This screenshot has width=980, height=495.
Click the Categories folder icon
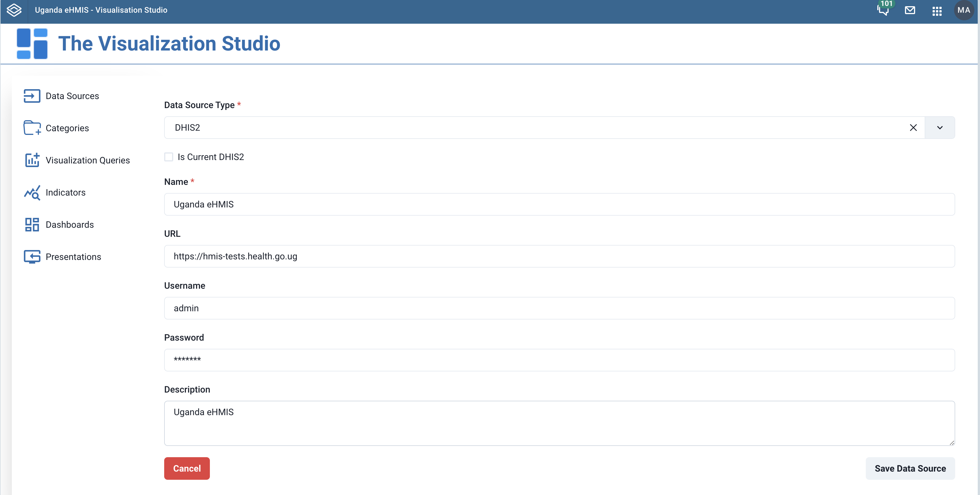click(x=32, y=128)
